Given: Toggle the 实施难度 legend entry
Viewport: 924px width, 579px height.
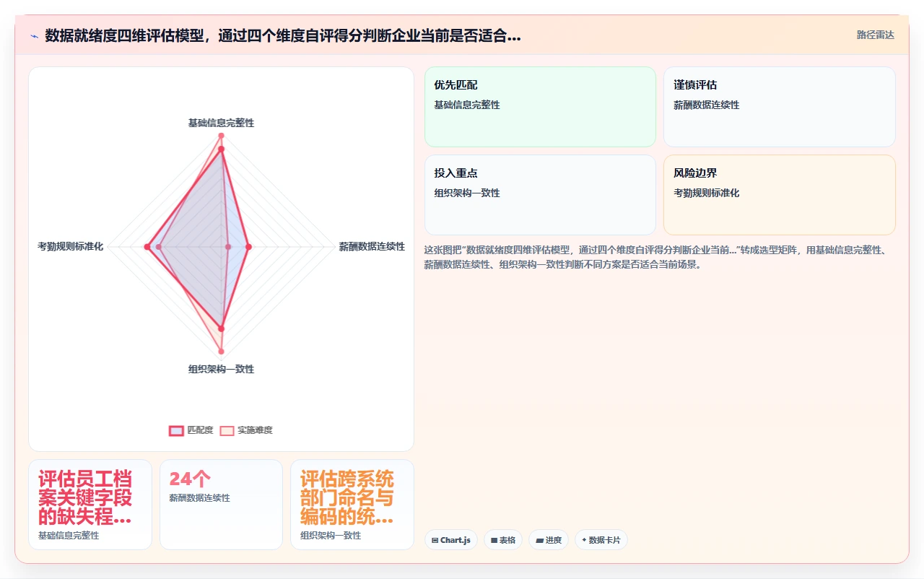Looking at the screenshot, I should tap(246, 430).
